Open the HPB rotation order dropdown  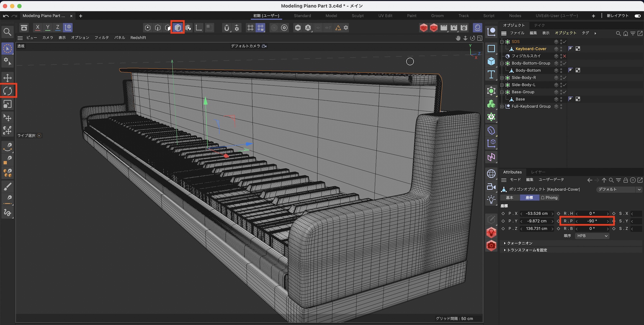tap(592, 236)
